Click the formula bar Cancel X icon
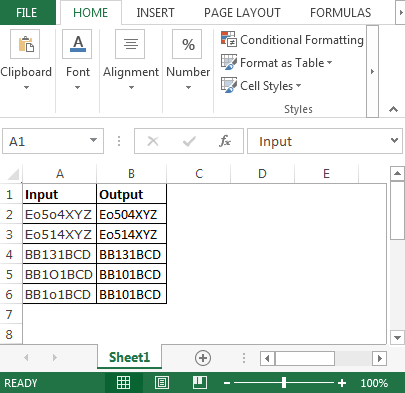 point(153,141)
